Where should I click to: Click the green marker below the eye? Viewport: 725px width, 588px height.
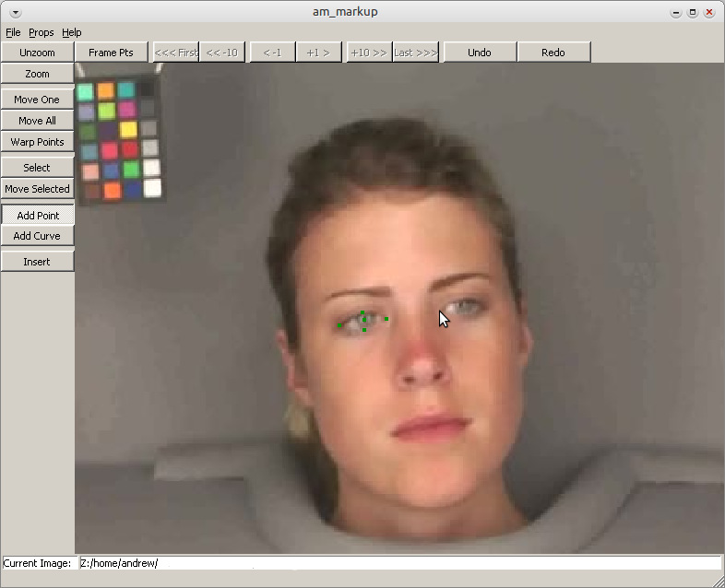tap(365, 330)
